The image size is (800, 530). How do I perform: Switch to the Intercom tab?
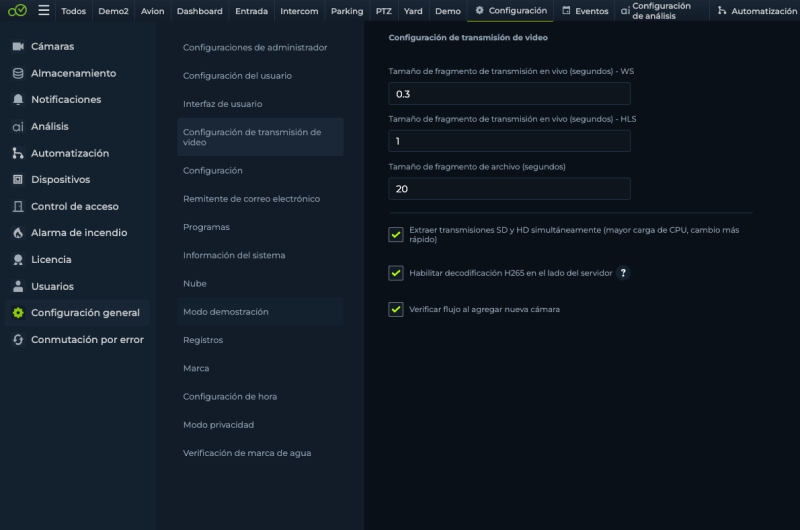(x=299, y=11)
